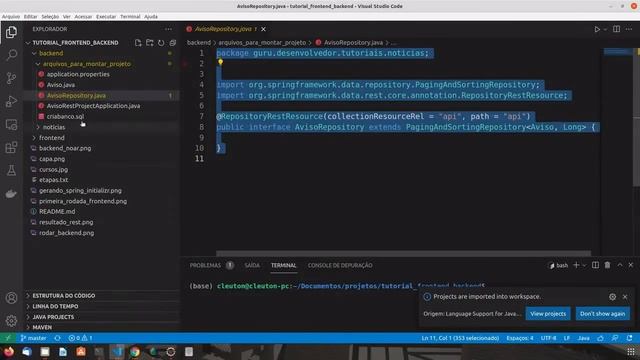Open the Extensions view

(x=11, y=147)
